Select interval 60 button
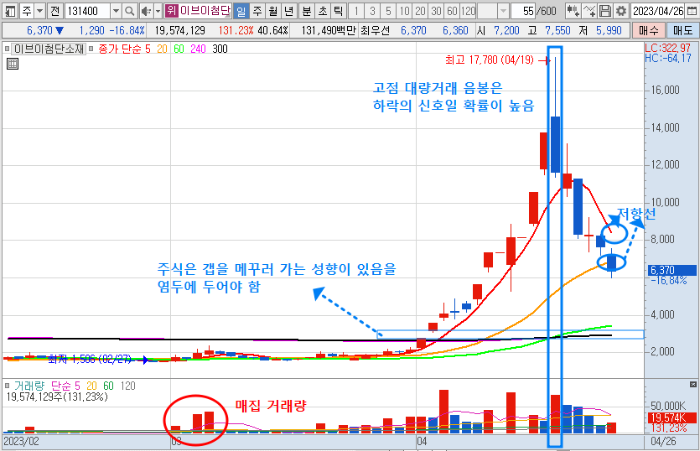This screenshot has width=700, height=451. (x=452, y=11)
